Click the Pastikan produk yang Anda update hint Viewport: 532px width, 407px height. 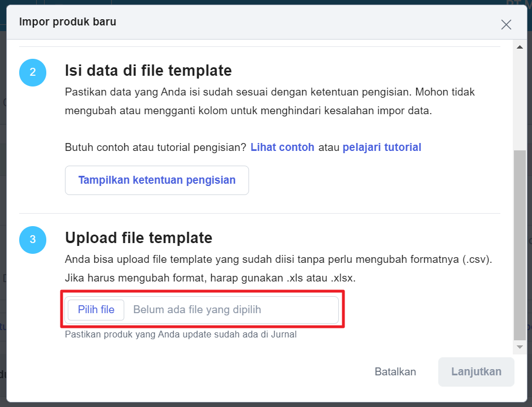click(181, 334)
